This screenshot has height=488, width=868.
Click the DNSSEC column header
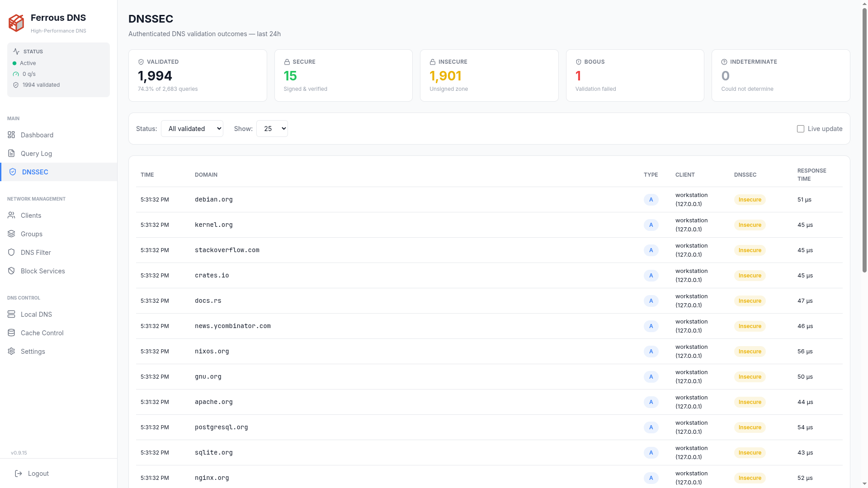click(745, 175)
